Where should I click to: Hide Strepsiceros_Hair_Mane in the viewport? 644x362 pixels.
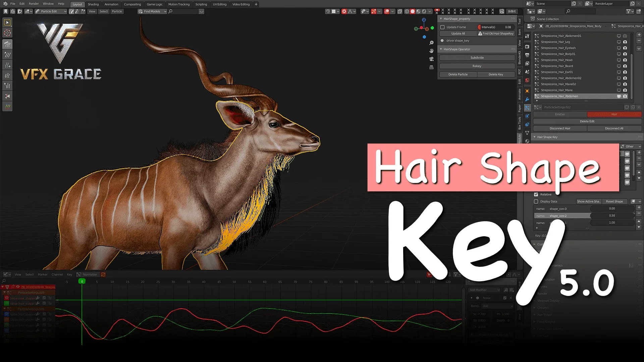click(619, 90)
